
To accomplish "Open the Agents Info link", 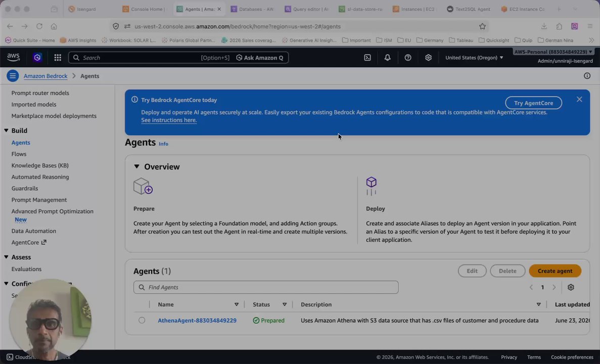I will [x=163, y=144].
